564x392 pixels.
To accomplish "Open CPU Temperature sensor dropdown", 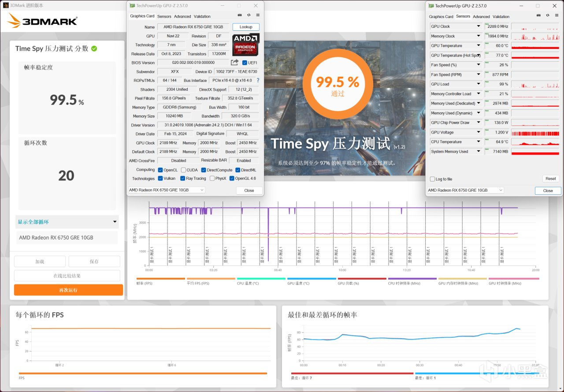I will pos(479,142).
